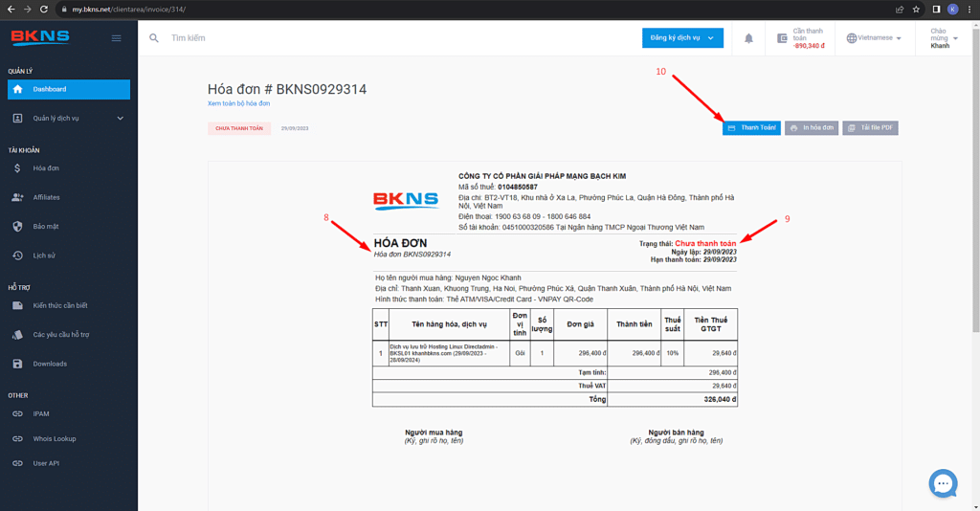Click the Lịch sử history icon

pyautogui.click(x=17, y=255)
